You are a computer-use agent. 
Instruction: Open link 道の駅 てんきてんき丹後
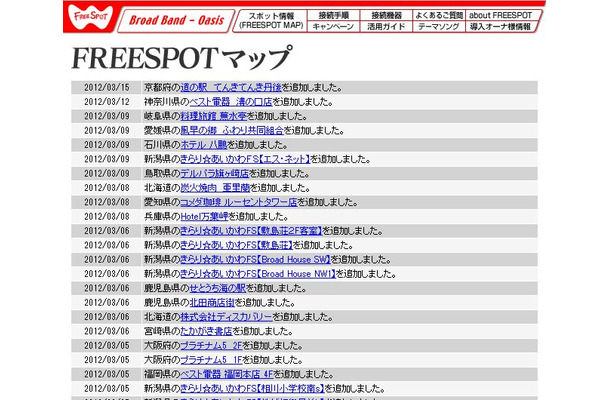pyautogui.click(x=231, y=88)
